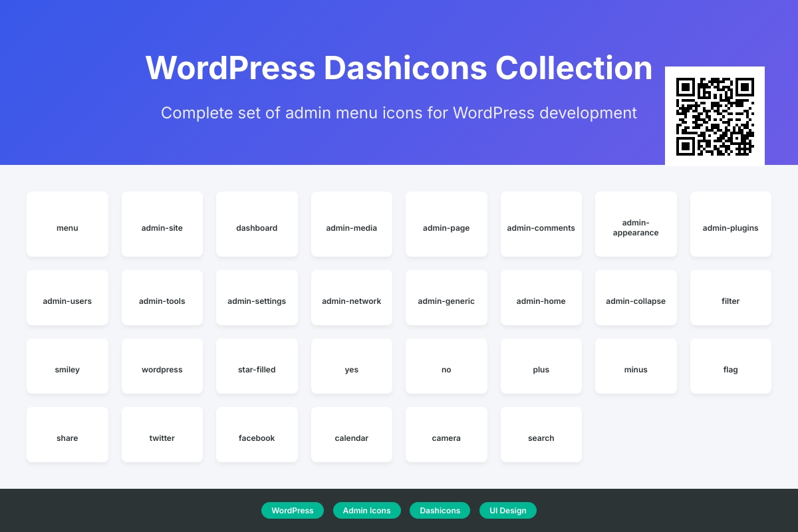Screen dimensions: 798x532
Task: Open the UI Design tag
Action: (x=508, y=511)
